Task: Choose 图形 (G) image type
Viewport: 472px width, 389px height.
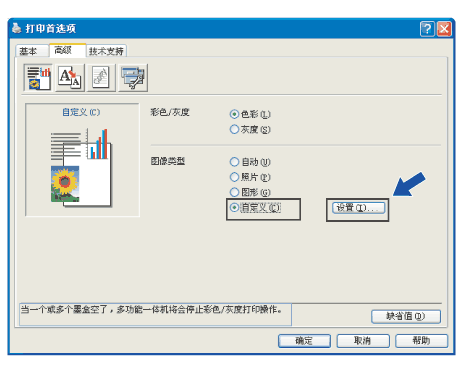Action: coord(250,192)
